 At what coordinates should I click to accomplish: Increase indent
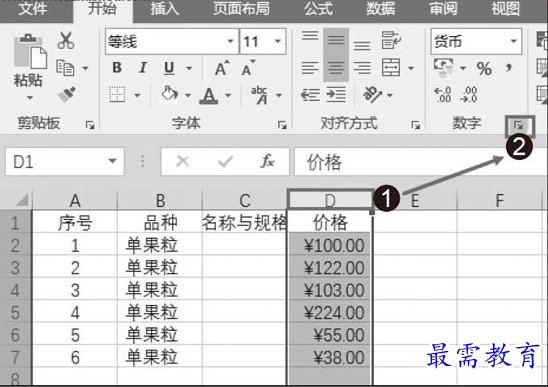click(x=336, y=95)
